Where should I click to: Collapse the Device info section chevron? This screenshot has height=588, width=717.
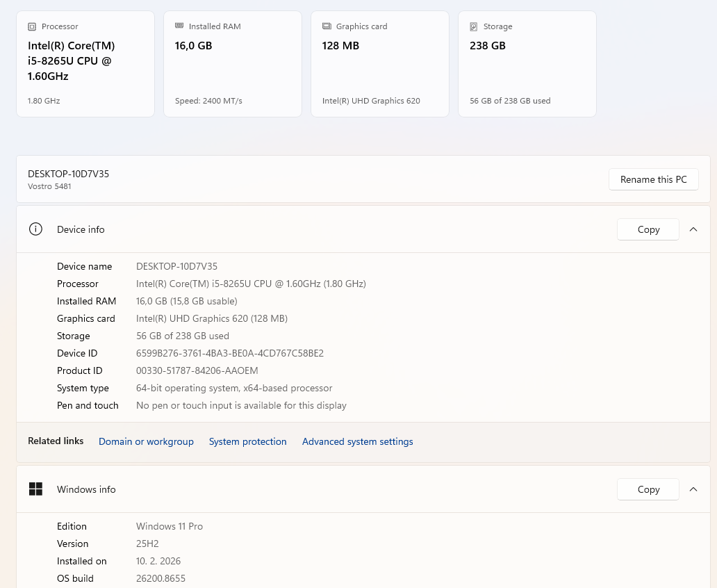[x=693, y=229]
